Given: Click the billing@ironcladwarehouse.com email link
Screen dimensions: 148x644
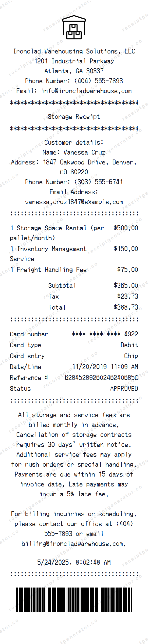Looking at the screenshot, I should [x=74, y=543].
